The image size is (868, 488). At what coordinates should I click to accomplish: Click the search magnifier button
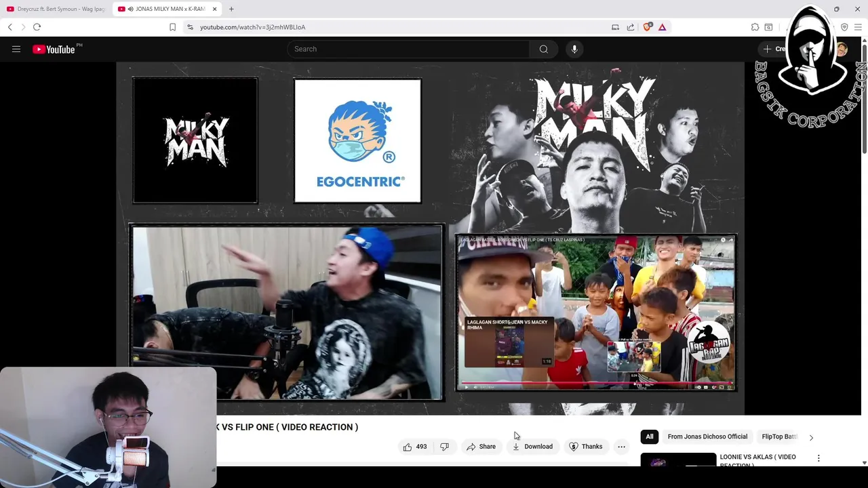pyautogui.click(x=543, y=49)
